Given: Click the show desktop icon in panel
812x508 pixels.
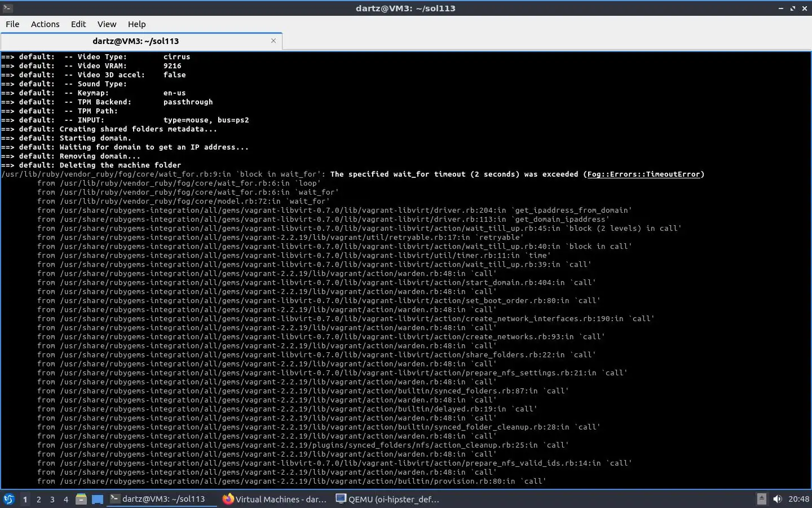Looking at the screenshot, I should click(98, 499).
